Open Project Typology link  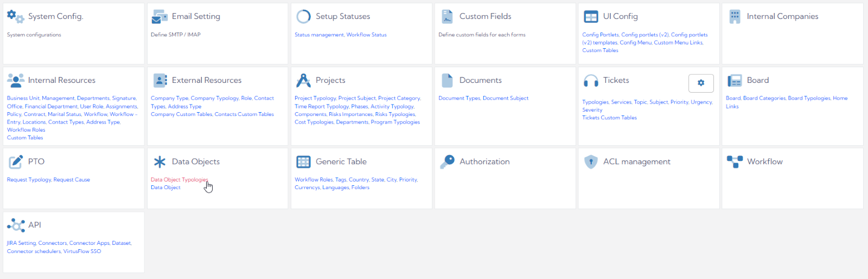(315, 98)
